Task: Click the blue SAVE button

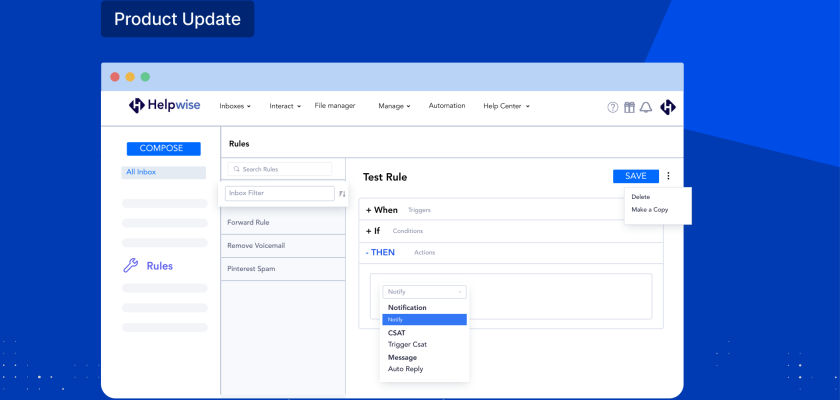Action: [636, 176]
